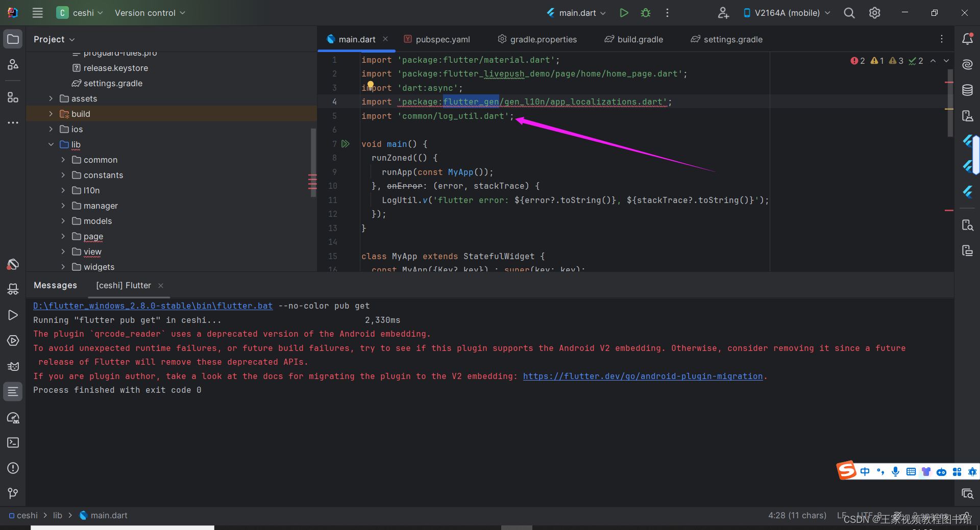The height and width of the screenshot is (530, 980).
Task: Open the Problems tool window
Action: [13, 468]
